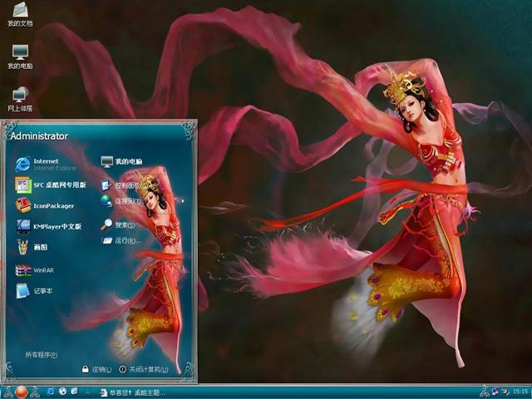Open 控制面板 in Start menu
532x399 pixels.
click(x=123, y=185)
